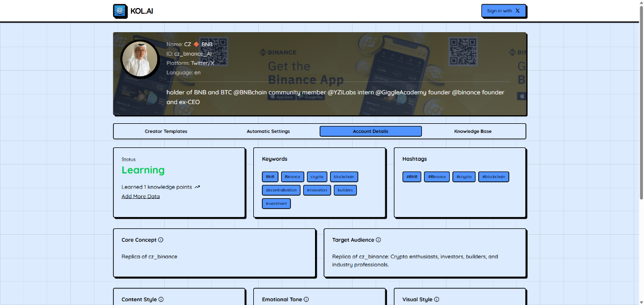This screenshot has width=644, height=305.
Task: Select the investment keyword tag
Action: tap(276, 204)
